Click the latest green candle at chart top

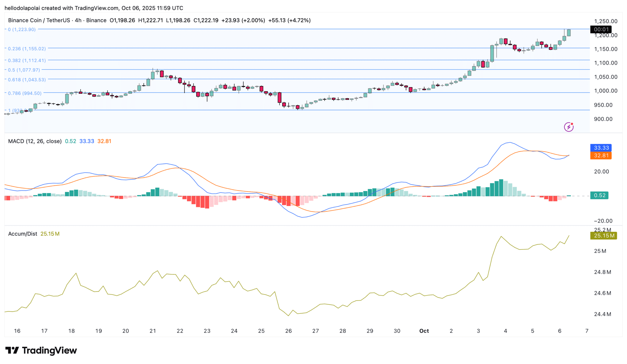[x=569, y=33]
